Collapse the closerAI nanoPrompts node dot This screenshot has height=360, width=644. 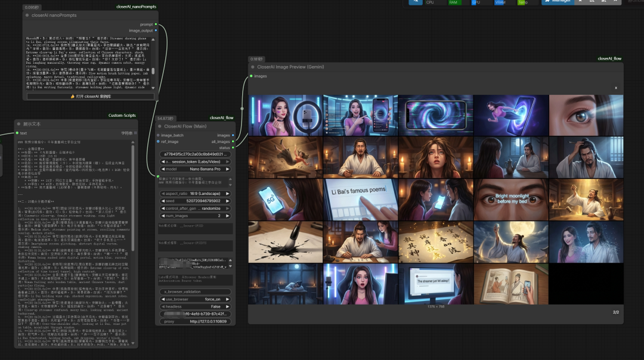coord(27,15)
